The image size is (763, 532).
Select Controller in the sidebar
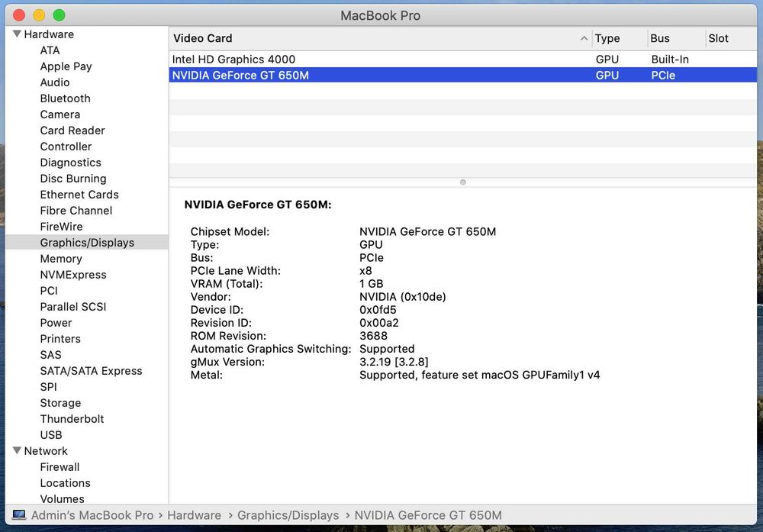coord(66,147)
